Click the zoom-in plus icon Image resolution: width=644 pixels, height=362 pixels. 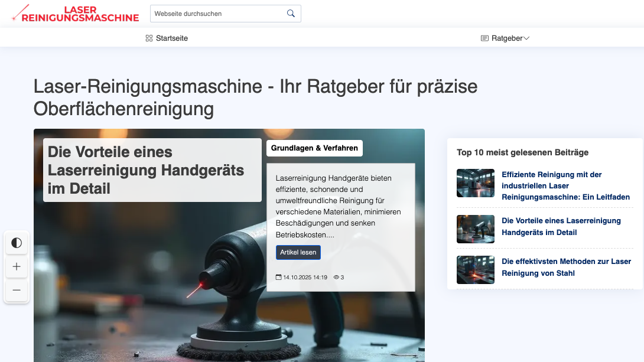coord(17,266)
